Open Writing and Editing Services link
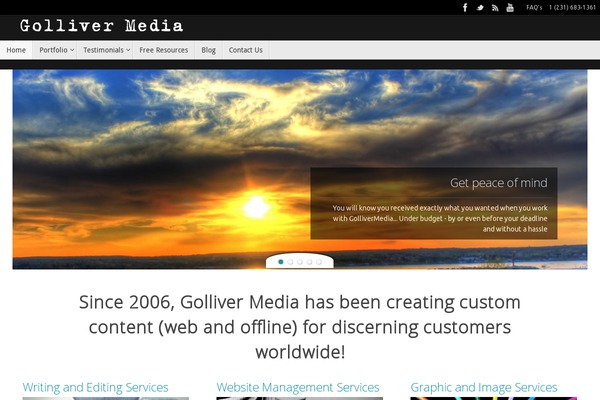 95,387
